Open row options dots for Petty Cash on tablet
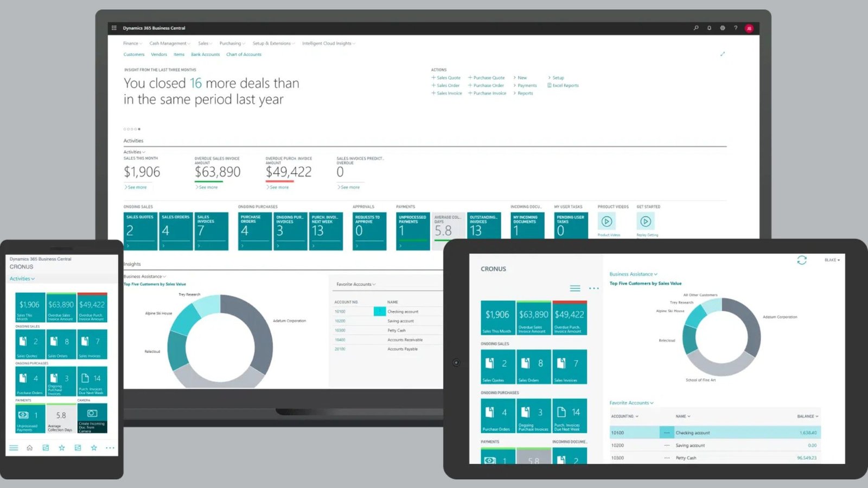 click(x=667, y=458)
